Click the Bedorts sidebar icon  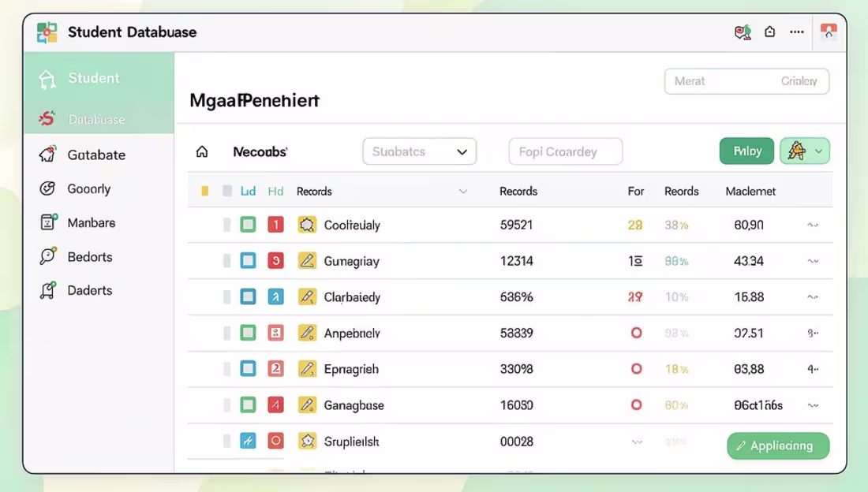point(47,255)
